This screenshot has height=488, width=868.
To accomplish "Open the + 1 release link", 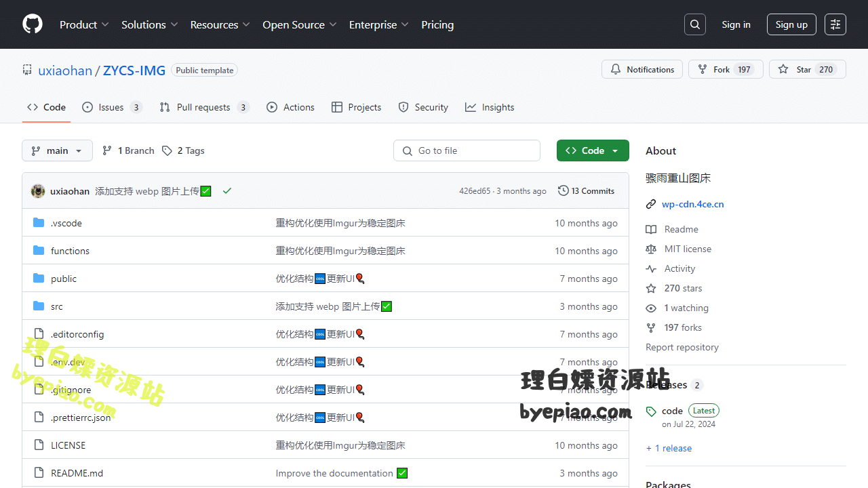I will pos(669,448).
